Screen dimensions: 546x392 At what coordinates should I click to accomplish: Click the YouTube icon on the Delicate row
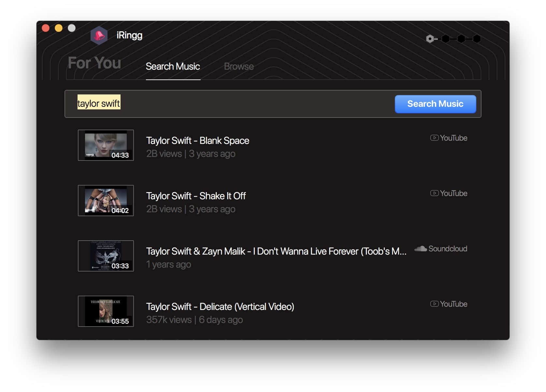coord(434,304)
